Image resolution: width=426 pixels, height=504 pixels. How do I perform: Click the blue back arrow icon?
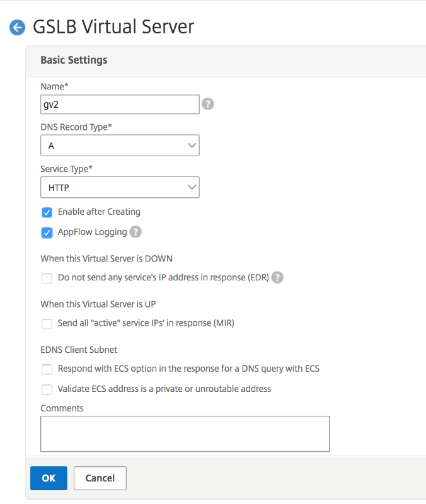point(17,27)
